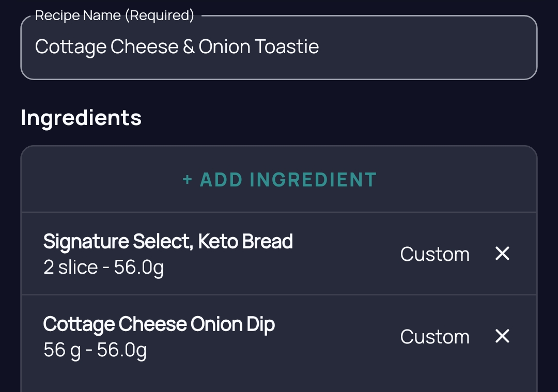Click the Ingredients section heading
Viewport: 558px width, 392px height.
81,118
